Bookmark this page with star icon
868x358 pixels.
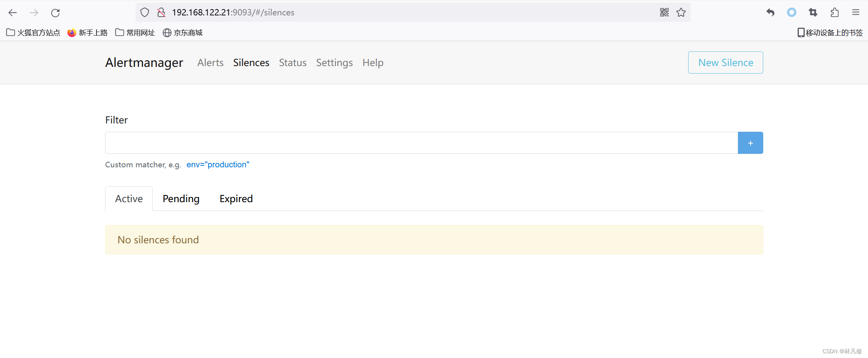tap(681, 12)
